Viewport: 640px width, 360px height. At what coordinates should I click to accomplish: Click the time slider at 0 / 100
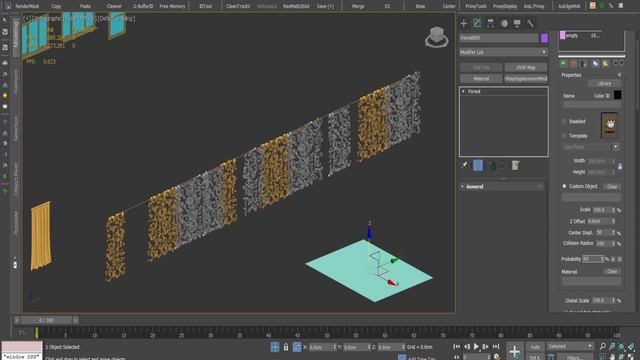click(x=46, y=320)
